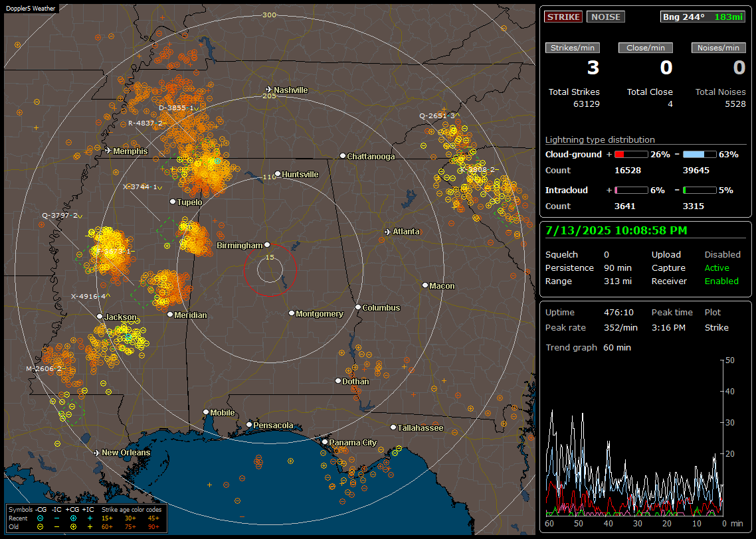
Task: Click the cloud-ground positive count 16528
Action: click(x=628, y=170)
